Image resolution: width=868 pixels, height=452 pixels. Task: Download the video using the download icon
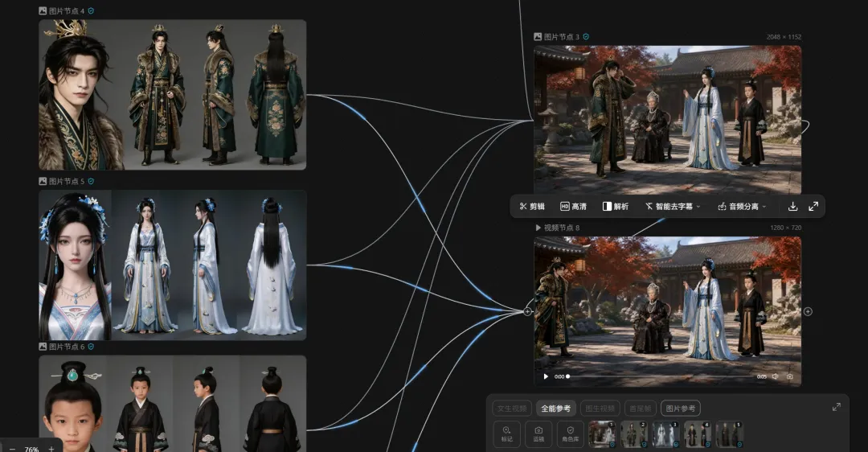coord(792,206)
